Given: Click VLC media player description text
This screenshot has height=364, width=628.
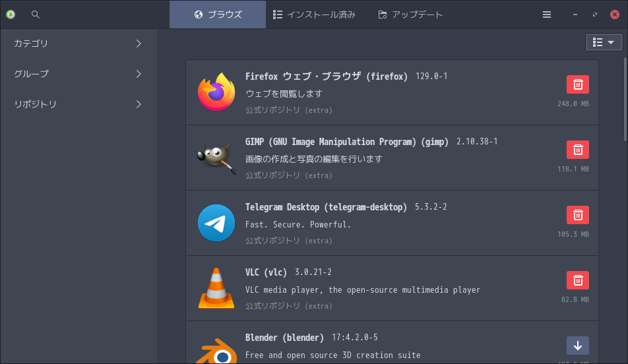Looking at the screenshot, I should [x=363, y=289].
